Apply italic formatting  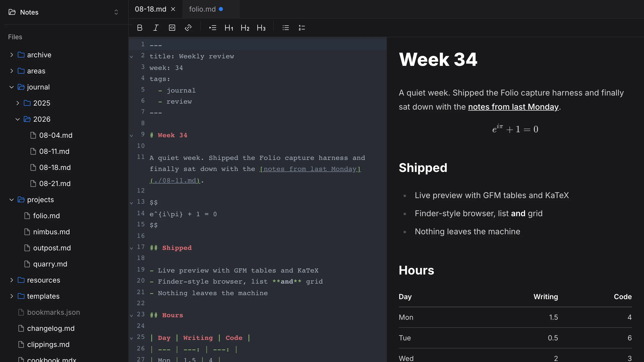click(156, 28)
